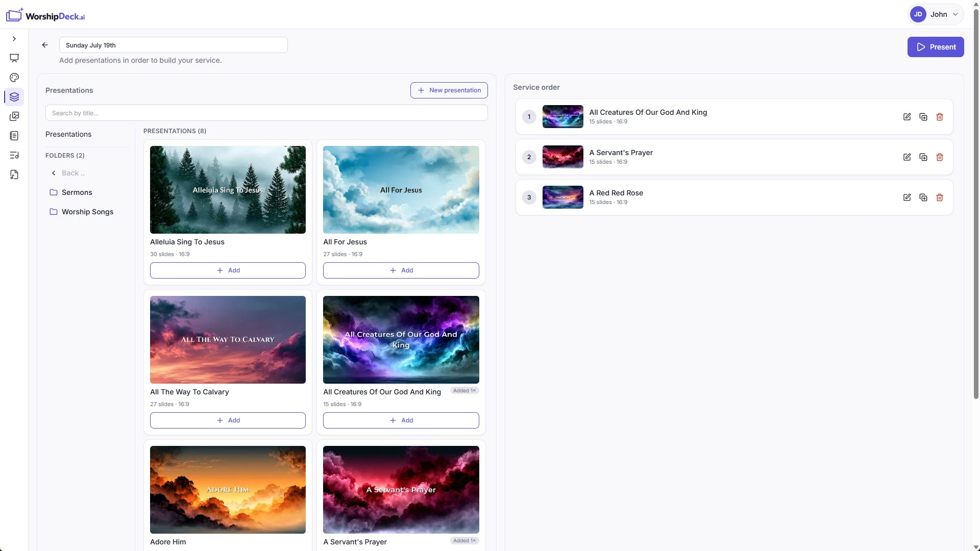Click the number 3 badge in service order
The image size is (980, 551).
coord(529,197)
